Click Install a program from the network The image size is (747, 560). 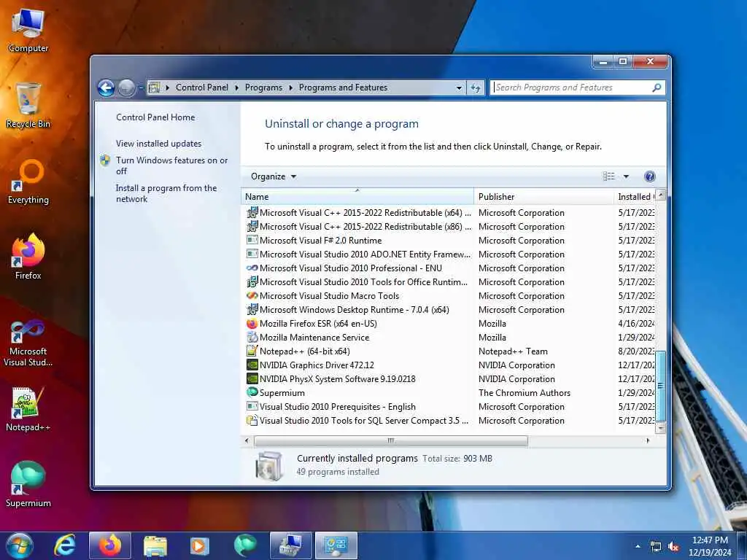pyautogui.click(x=166, y=193)
